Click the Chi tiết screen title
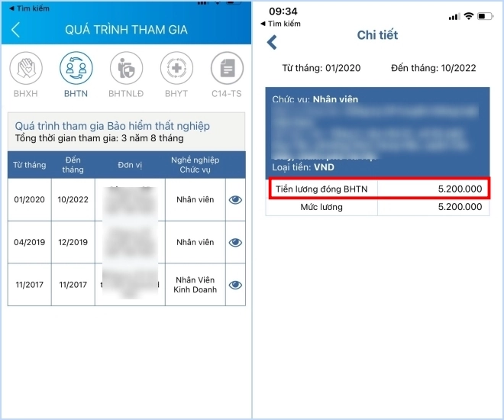Viewport: 504px width, 420px height. tap(377, 35)
